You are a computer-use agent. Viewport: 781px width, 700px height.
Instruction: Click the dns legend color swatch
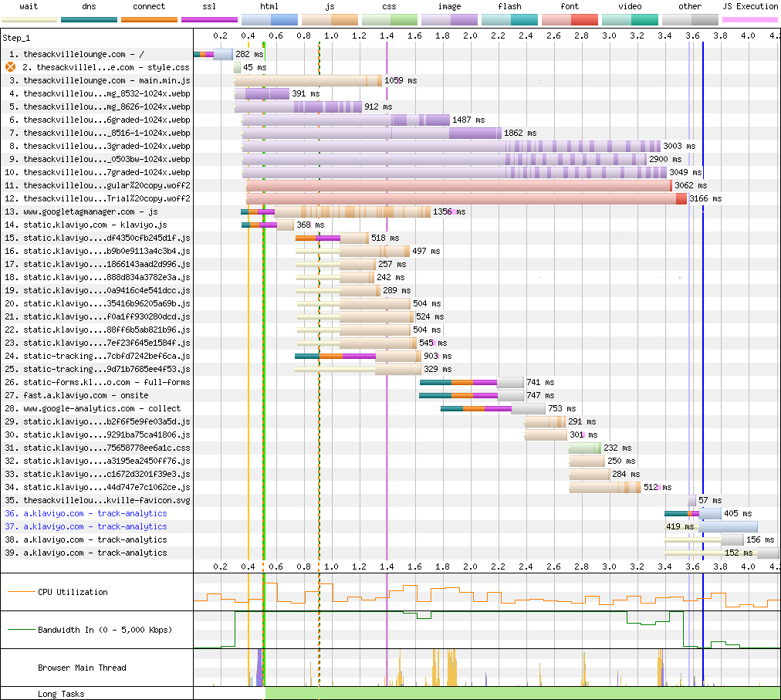(x=90, y=20)
